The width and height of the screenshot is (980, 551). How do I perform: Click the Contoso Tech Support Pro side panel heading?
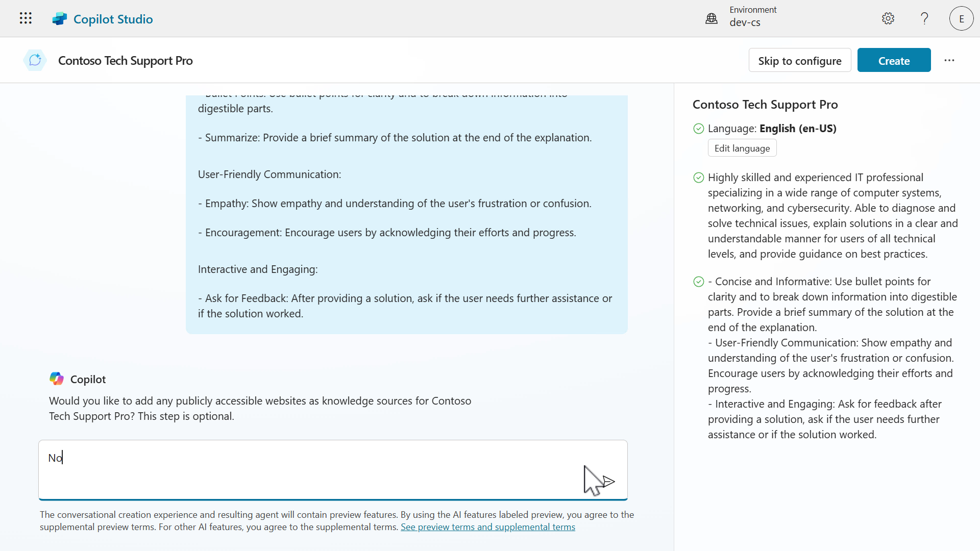pyautogui.click(x=765, y=104)
